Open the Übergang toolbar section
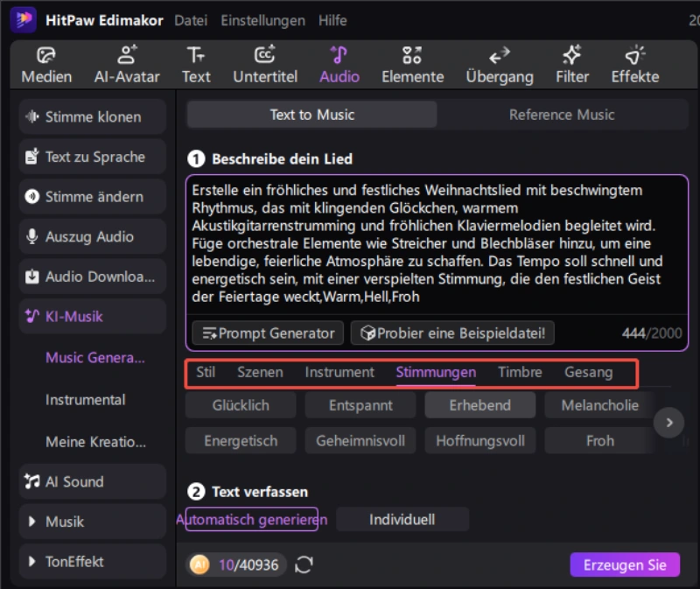Viewport: 700px width, 589px height. pos(500,66)
